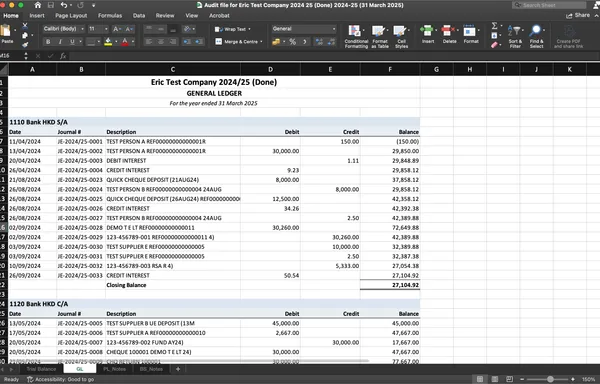Click zoom out minus button
Screen dimensions: 600x384
coord(522,379)
